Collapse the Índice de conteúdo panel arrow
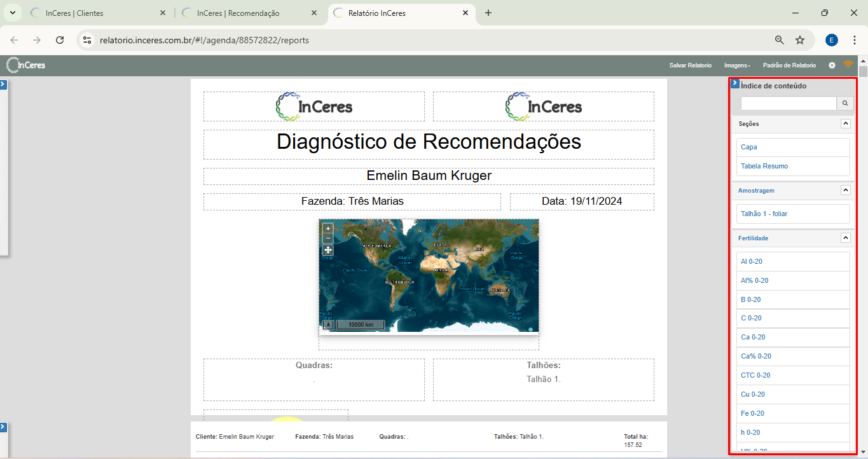This screenshot has width=868, height=459. pyautogui.click(x=735, y=83)
